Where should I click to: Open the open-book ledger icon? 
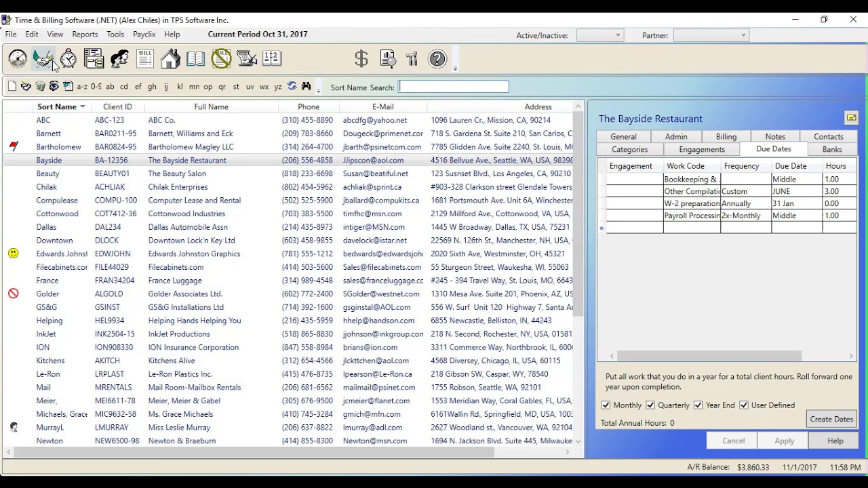pos(195,59)
